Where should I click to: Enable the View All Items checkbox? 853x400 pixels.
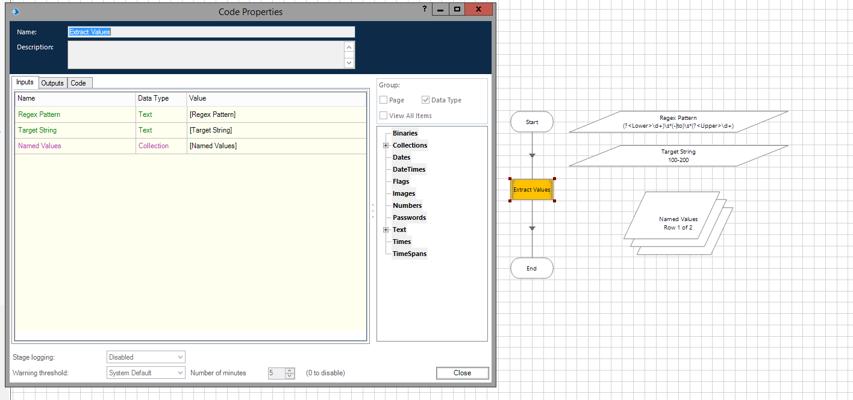click(384, 115)
